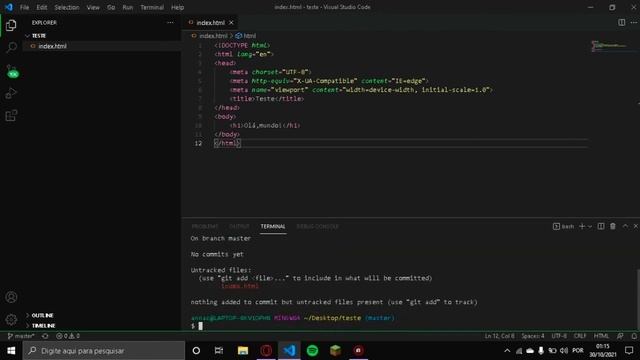Image resolution: width=640 pixels, height=360 pixels.
Task: Select the index.html editor tab
Action: (x=210, y=22)
